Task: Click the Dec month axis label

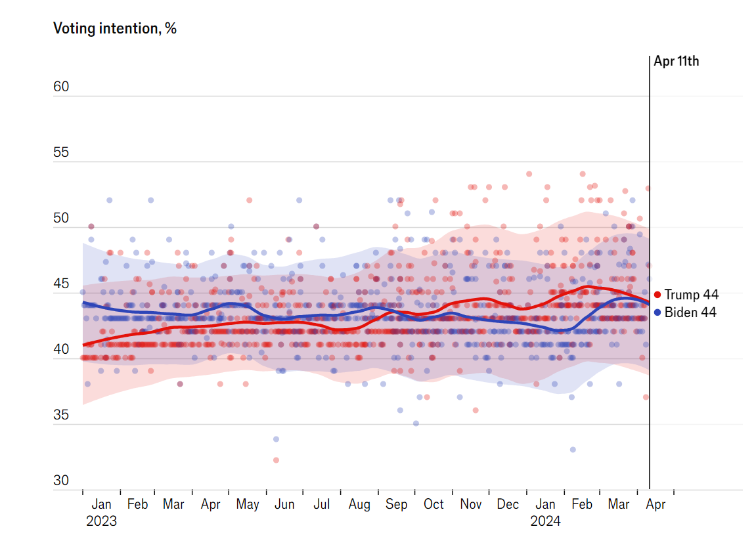Action: click(508, 504)
